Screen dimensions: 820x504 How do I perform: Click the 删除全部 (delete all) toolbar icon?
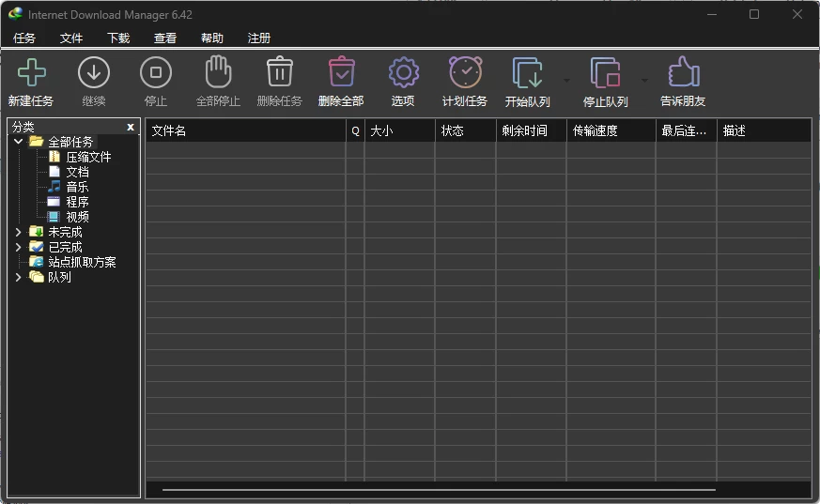(x=341, y=73)
